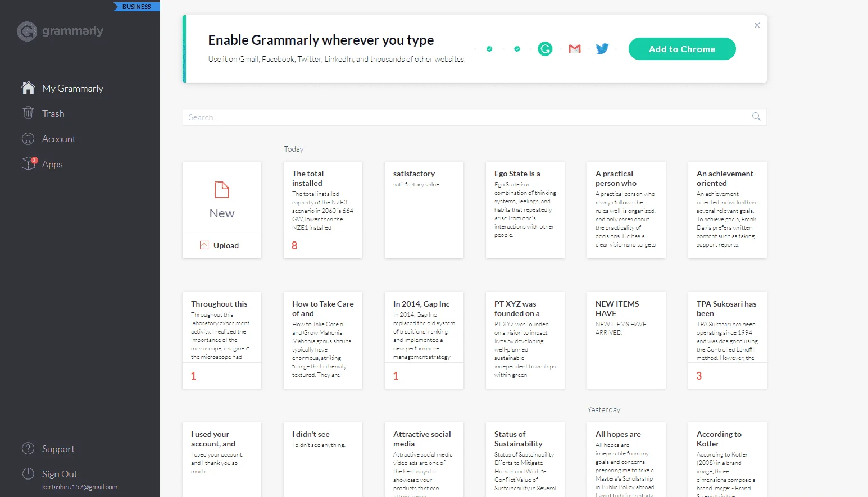Click alert count 8 on 'The total installed'

(x=294, y=245)
